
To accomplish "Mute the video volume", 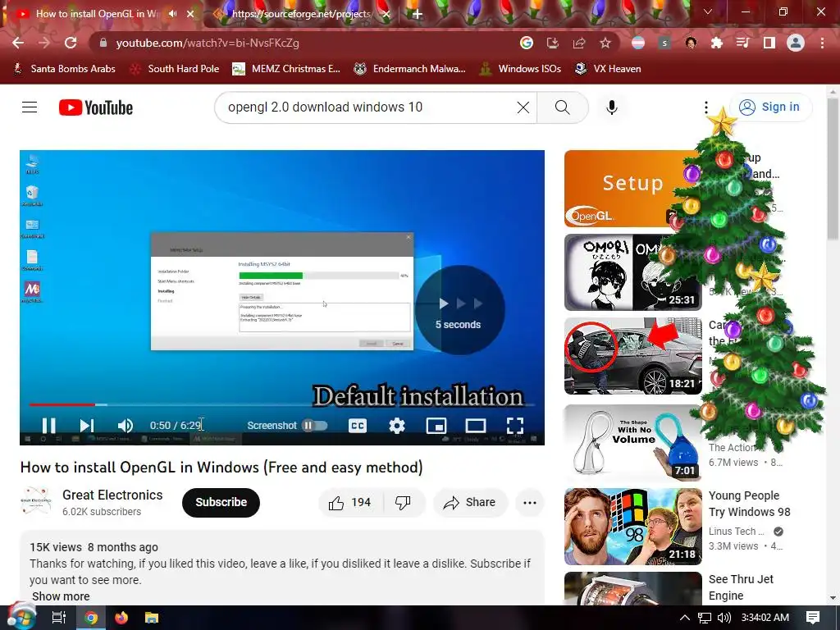I will [126, 426].
